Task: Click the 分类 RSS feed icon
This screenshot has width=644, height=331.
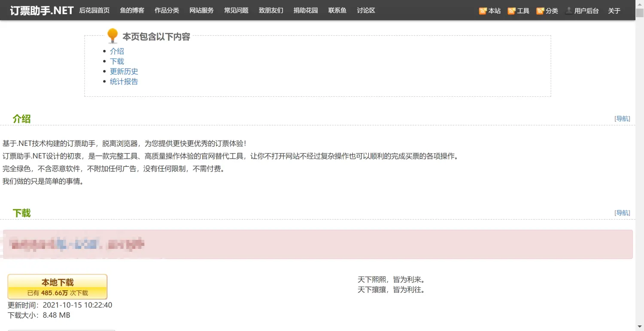Action: tap(540, 10)
